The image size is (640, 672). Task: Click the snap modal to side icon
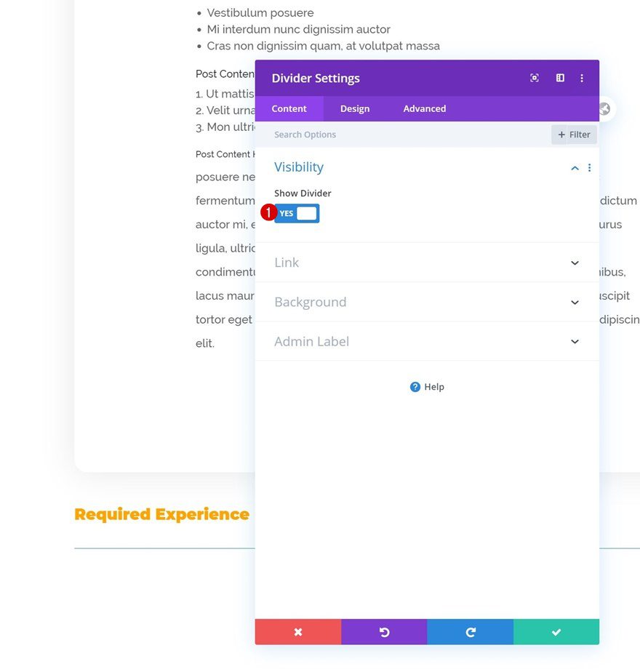[x=559, y=78]
